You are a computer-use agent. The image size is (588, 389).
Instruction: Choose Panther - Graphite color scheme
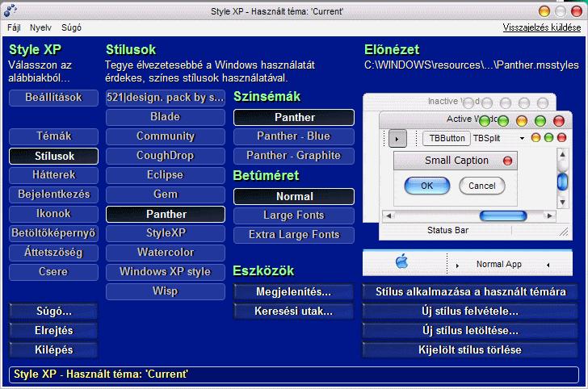(294, 156)
